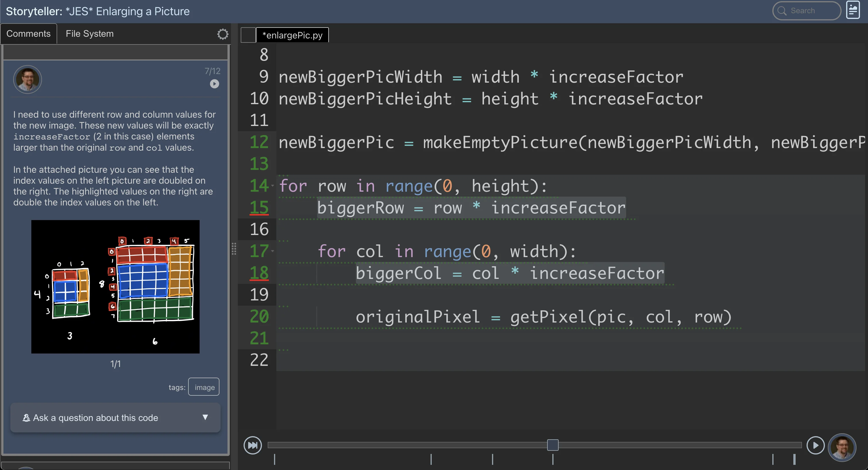Screen dimensions: 868x470
Task: Click the comment play button icon
Action: click(214, 83)
